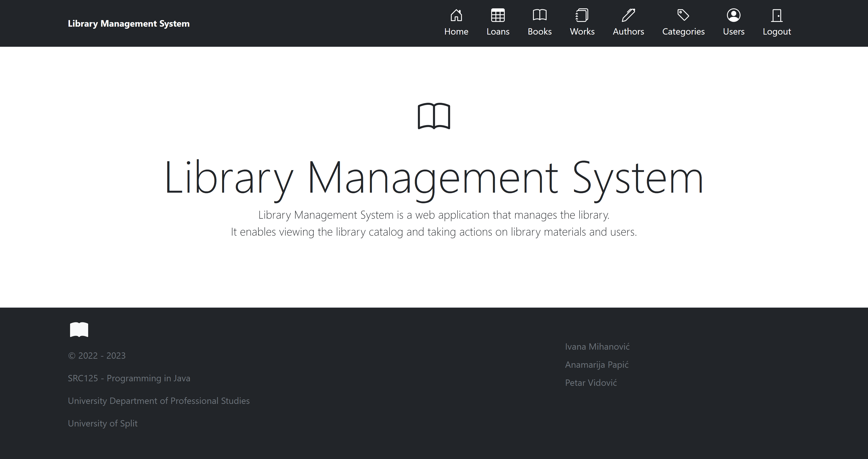Screen dimensions: 868x459
Task: Click the name Petar Vidović in footer
Action: [x=591, y=383]
